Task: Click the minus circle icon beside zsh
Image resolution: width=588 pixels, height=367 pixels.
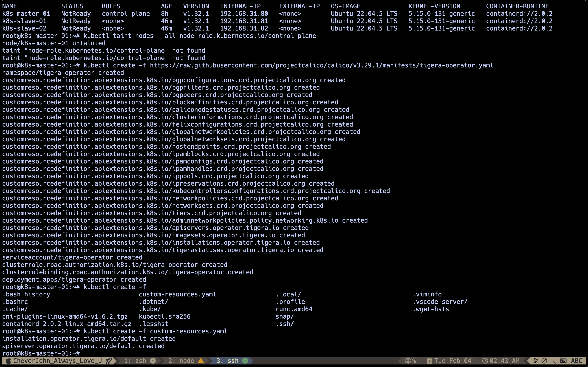Action: [153, 361]
